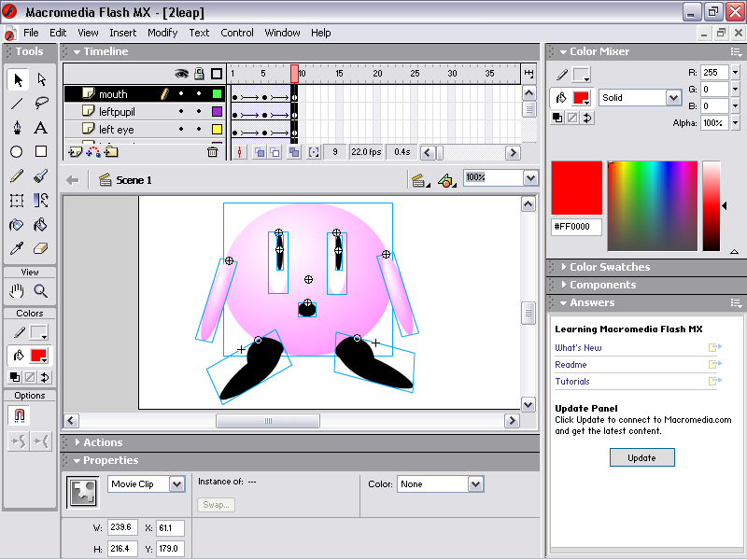Activate the Eyedropper tool

[17, 249]
